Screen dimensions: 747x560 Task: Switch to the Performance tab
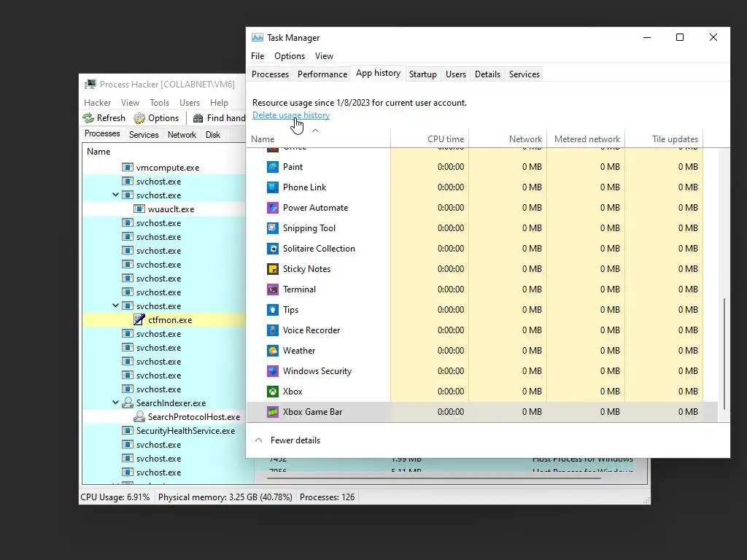click(x=322, y=74)
